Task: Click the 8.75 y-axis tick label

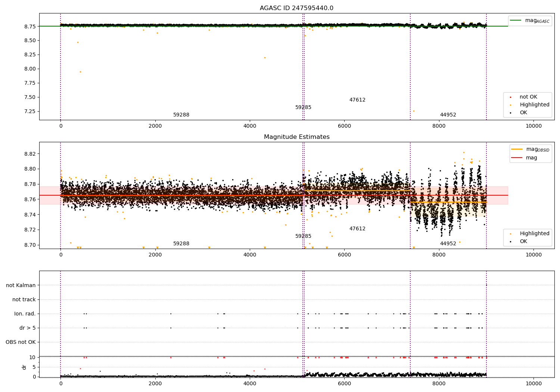Action: pyautogui.click(x=30, y=26)
